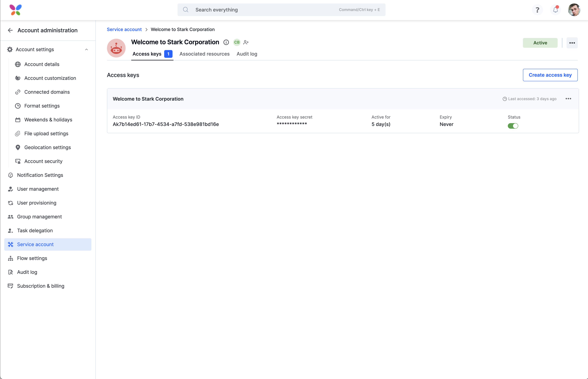The width and height of the screenshot is (588, 379).
Task: Click the robot service account avatar
Action: (x=116, y=48)
